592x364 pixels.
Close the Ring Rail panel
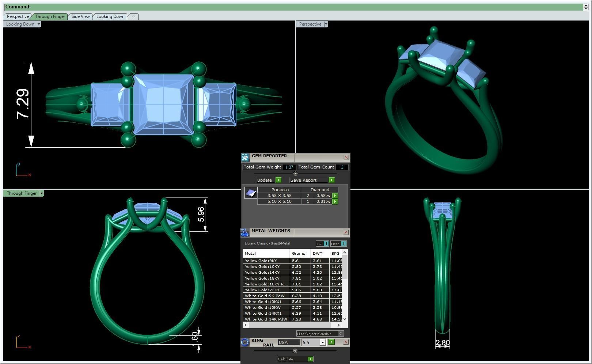(x=346, y=342)
